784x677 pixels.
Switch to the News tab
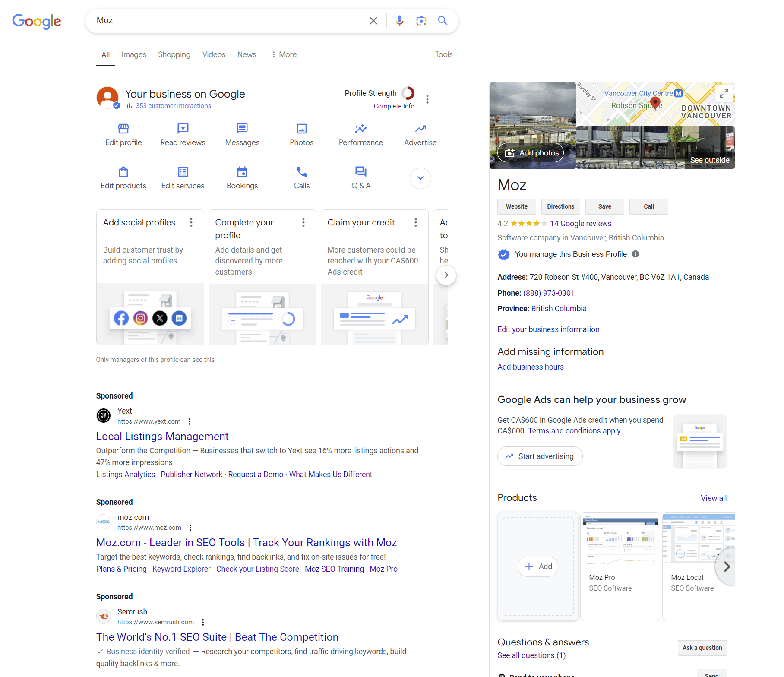pyautogui.click(x=247, y=54)
